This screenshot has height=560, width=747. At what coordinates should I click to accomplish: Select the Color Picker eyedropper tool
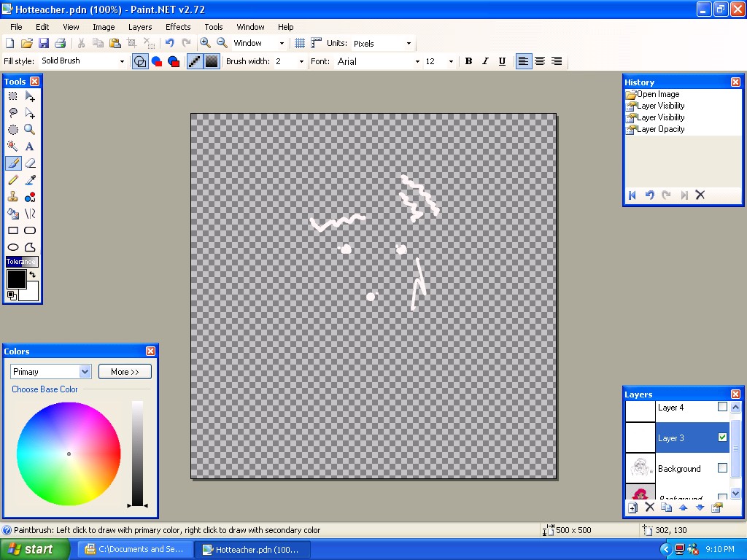point(29,180)
